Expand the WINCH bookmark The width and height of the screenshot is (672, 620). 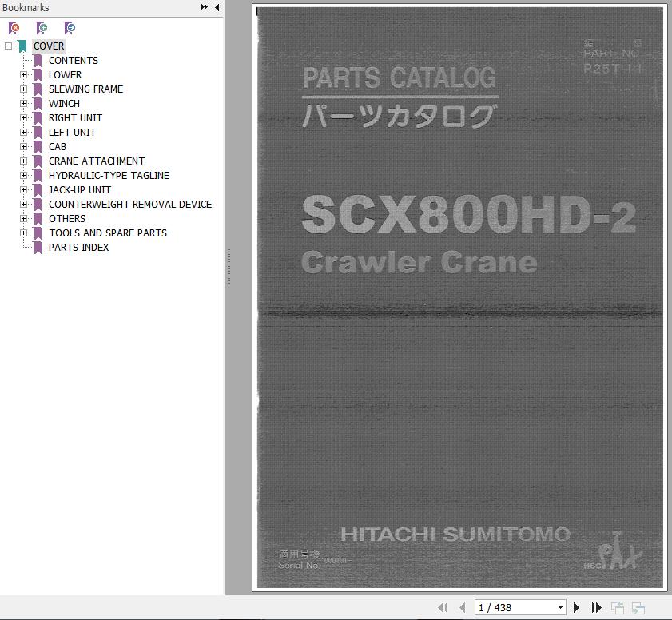pyautogui.click(x=23, y=103)
